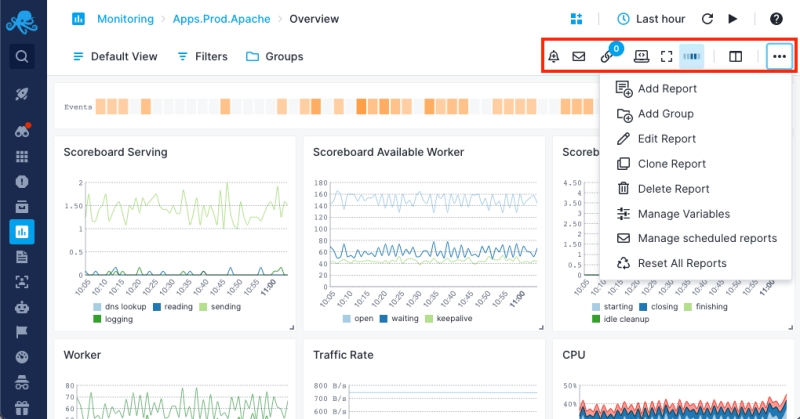Screen dimensions: 800x419
Task: Select the highlighted monitoring chart icon in the sidebar
Action: 21,232
